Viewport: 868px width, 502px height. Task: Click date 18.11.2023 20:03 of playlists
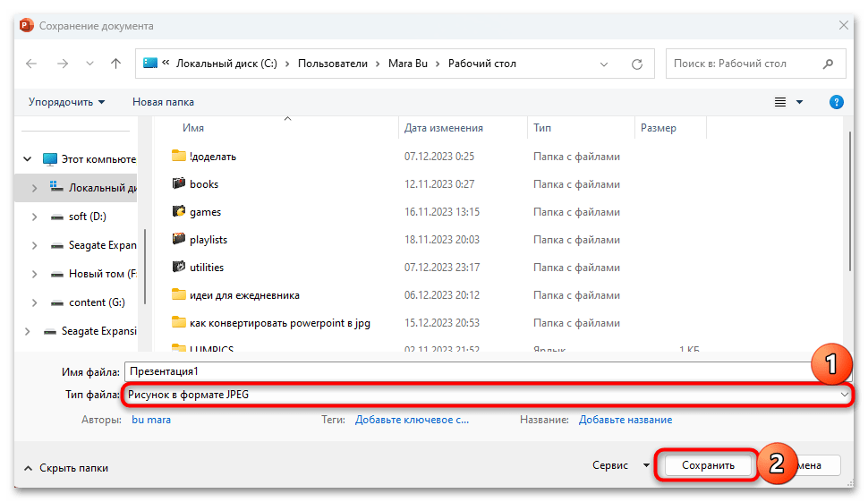pos(442,240)
